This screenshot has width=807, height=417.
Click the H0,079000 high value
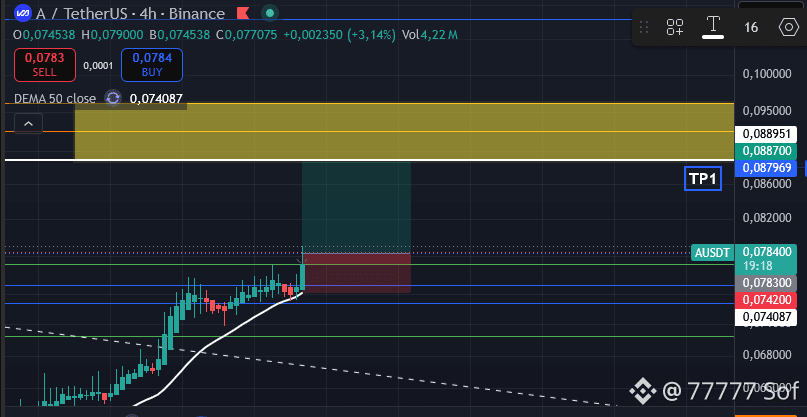pos(112,35)
